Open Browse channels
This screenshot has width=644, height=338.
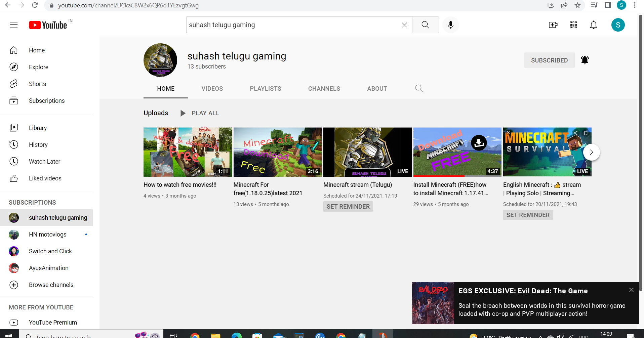pos(46,285)
